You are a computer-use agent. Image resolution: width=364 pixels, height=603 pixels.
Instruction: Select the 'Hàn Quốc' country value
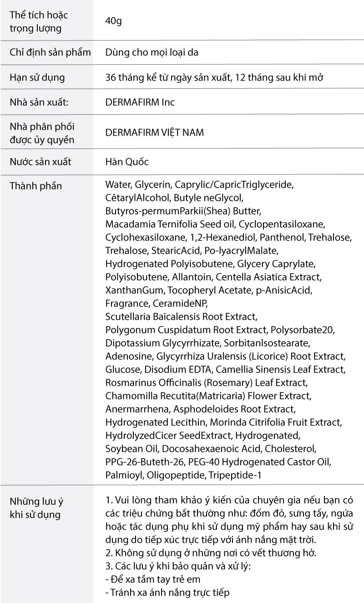coord(127,162)
